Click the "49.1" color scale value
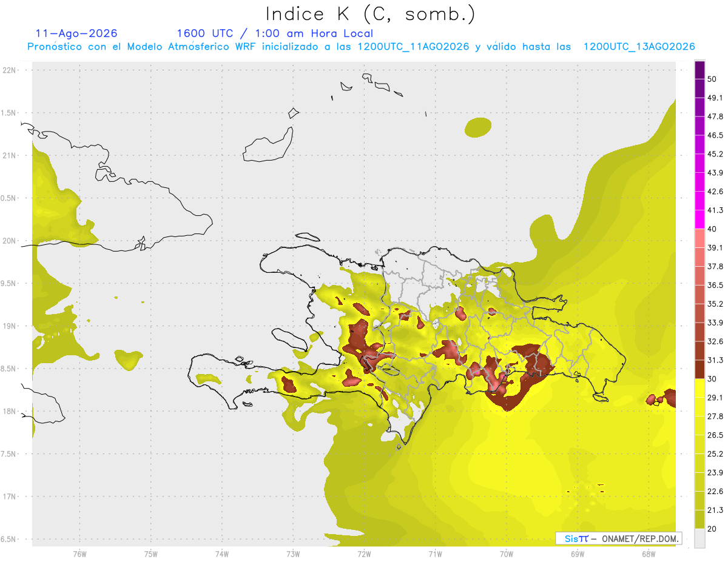728x562 pixels. [x=715, y=98]
